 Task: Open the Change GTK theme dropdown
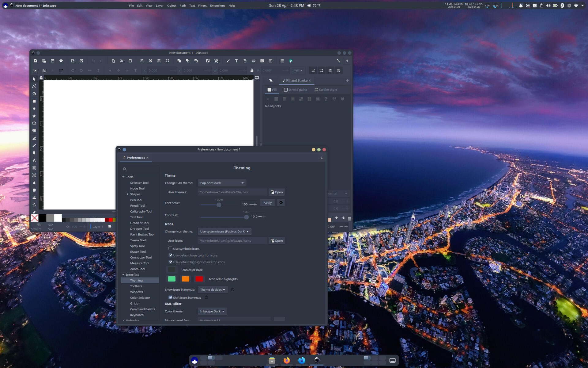(222, 183)
